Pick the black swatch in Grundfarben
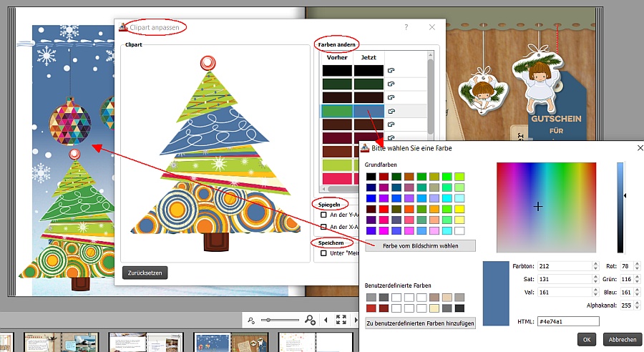 click(x=371, y=177)
